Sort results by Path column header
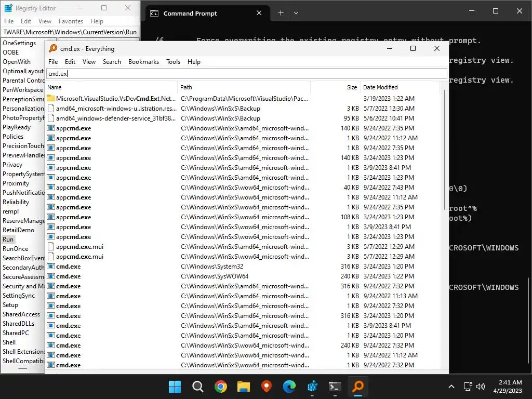This screenshot has height=399, width=532. (244, 87)
